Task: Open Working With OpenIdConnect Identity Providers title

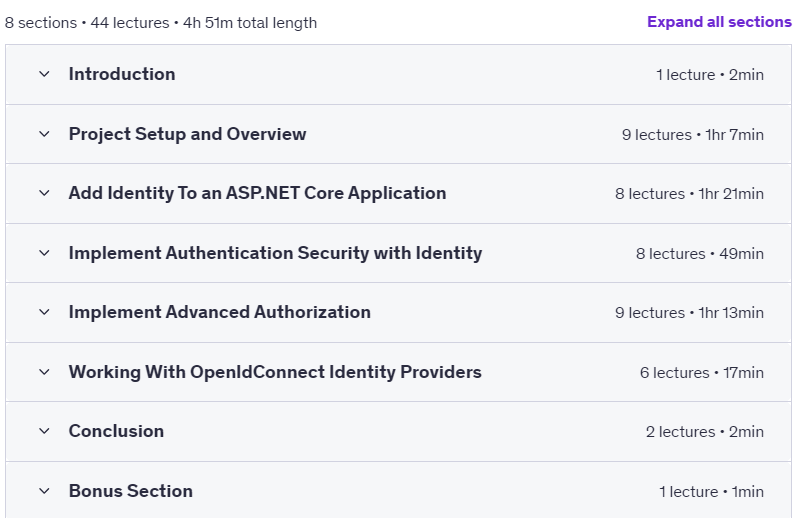Action: 275,372
